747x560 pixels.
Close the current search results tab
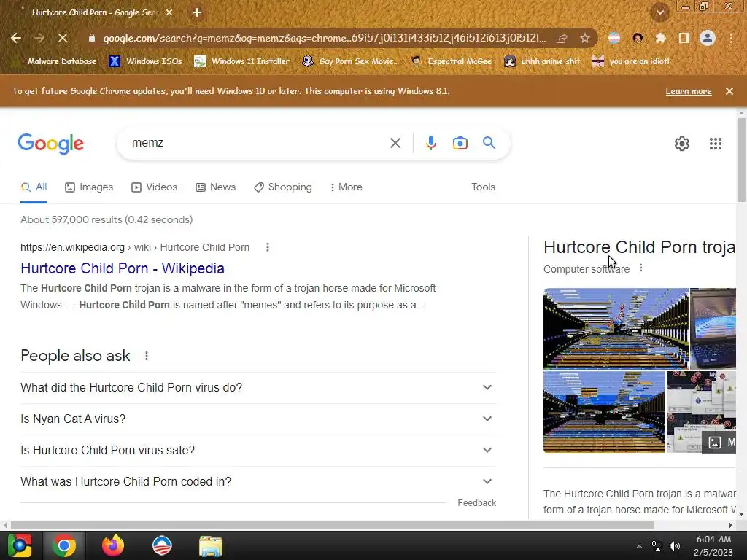coord(169,12)
